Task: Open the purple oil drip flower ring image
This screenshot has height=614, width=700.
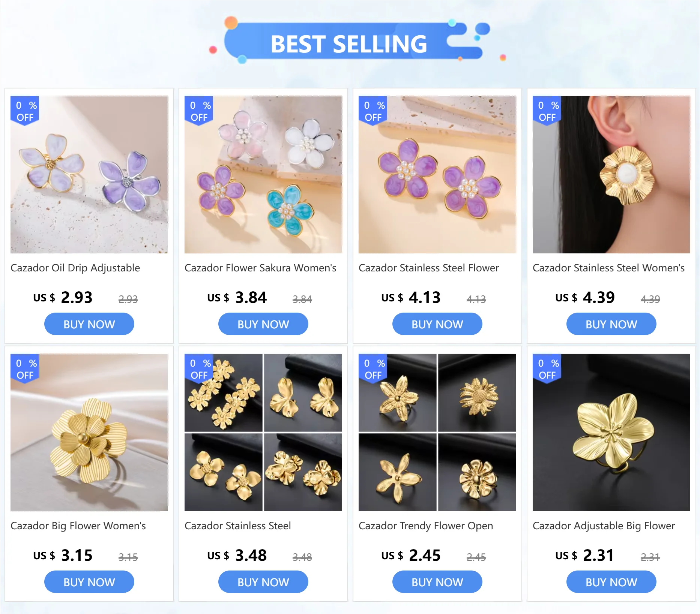Action: 89,175
